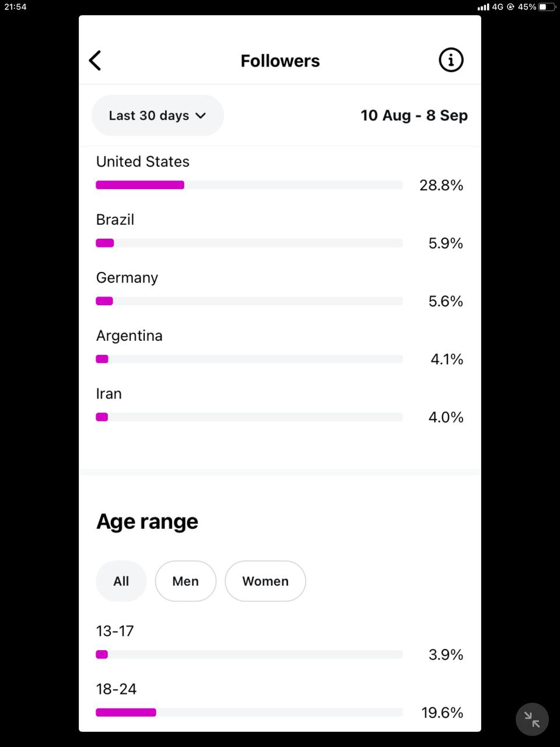Viewport: 560px width, 747px height.
Task: Tap the battery icon in status bar
Action: pyautogui.click(x=546, y=7)
